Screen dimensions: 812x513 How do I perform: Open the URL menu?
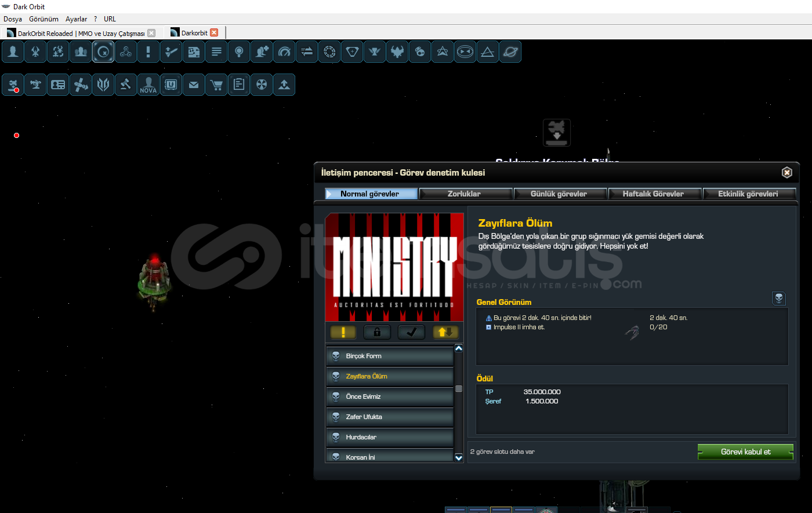[x=110, y=19]
